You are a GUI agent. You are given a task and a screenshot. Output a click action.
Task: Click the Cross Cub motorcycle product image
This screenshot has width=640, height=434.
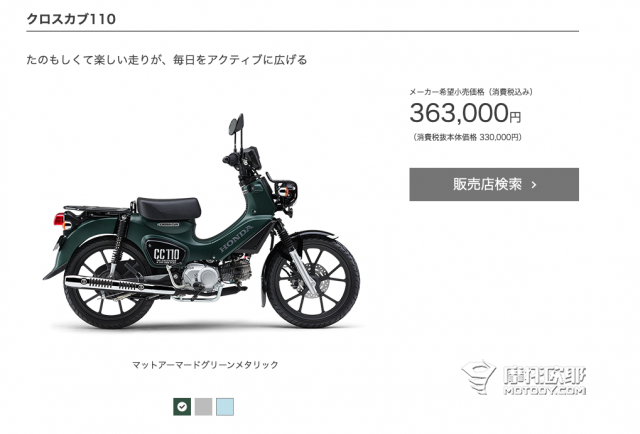[202, 223]
